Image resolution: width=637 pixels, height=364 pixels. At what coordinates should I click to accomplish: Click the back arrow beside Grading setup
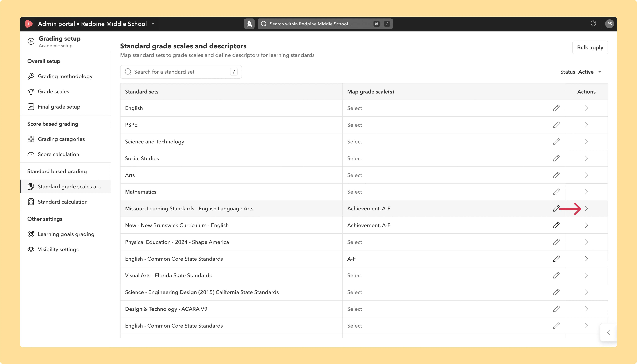(x=31, y=41)
